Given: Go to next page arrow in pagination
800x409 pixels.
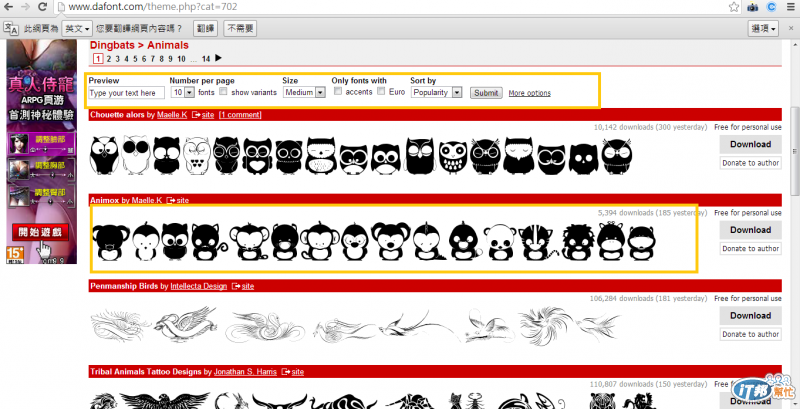Looking at the screenshot, I should (218, 58).
